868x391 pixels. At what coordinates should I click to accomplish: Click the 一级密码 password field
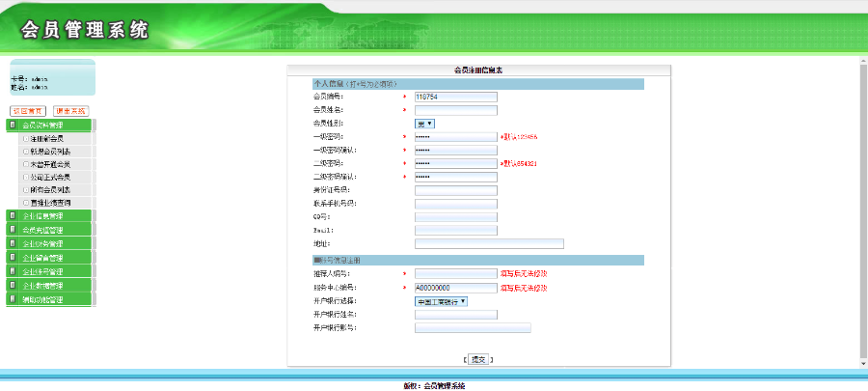[456, 137]
